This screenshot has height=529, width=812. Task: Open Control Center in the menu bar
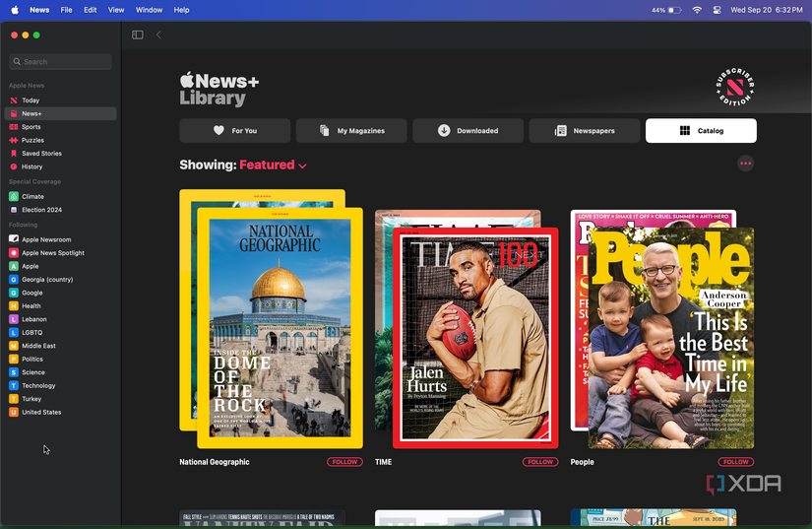tap(717, 10)
